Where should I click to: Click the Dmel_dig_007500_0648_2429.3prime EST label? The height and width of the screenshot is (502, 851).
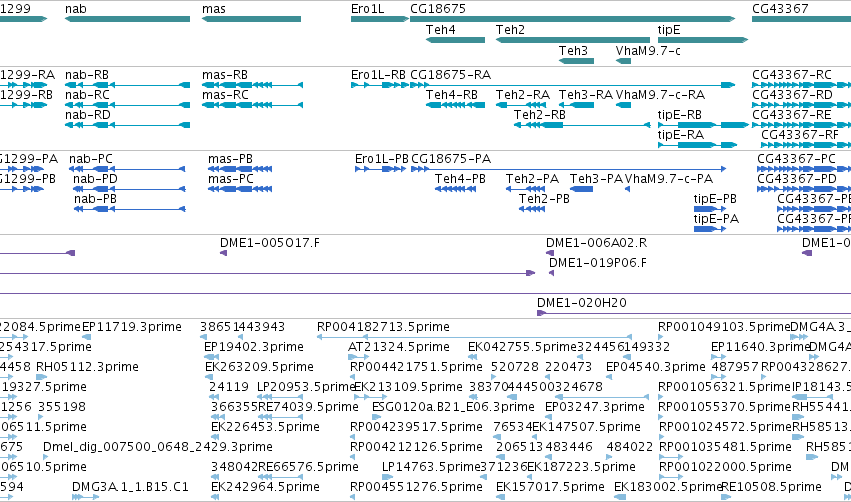(x=158, y=448)
